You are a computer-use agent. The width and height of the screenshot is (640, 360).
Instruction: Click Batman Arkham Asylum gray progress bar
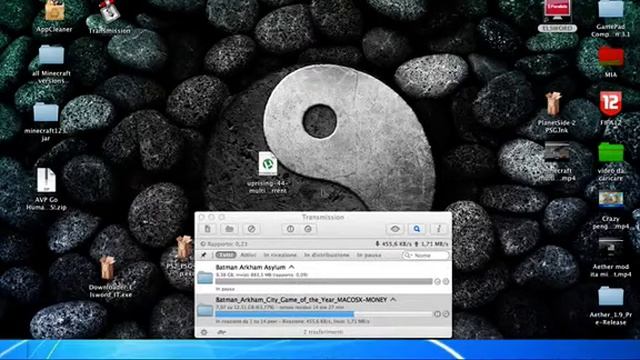324,281
